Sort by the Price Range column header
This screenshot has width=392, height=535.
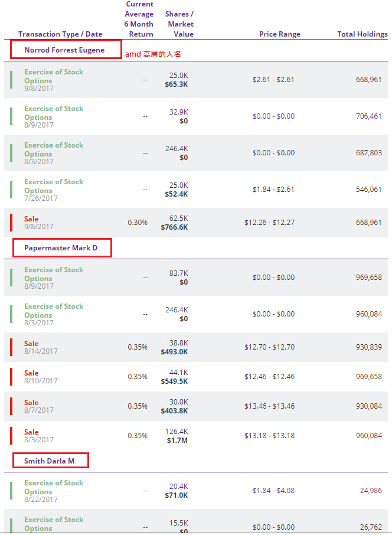(x=279, y=34)
